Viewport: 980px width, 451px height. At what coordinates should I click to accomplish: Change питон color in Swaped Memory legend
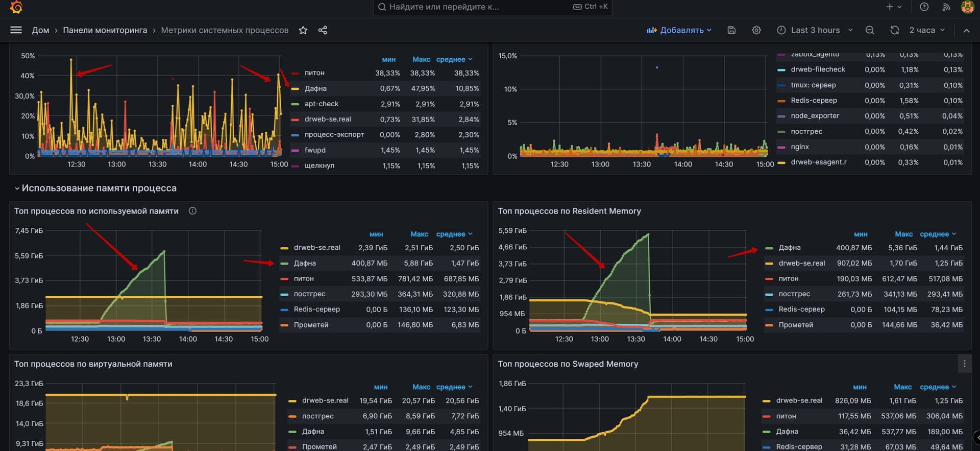coord(766,417)
